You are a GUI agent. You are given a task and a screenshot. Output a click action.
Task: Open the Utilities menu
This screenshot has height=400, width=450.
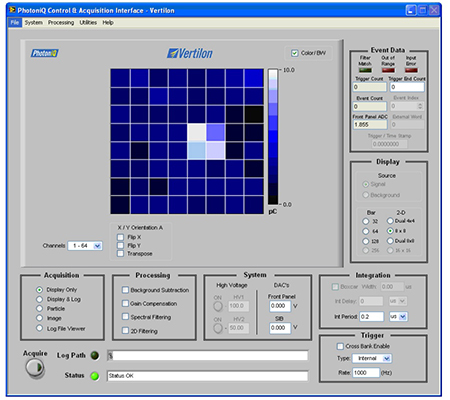pos(88,22)
